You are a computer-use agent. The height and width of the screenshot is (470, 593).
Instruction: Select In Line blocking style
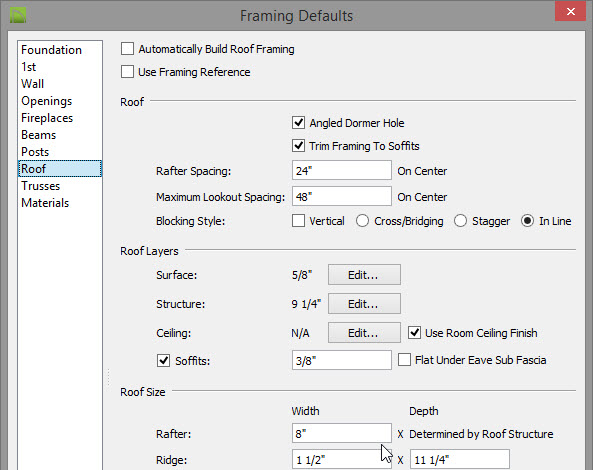pyautogui.click(x=527, y=221)
